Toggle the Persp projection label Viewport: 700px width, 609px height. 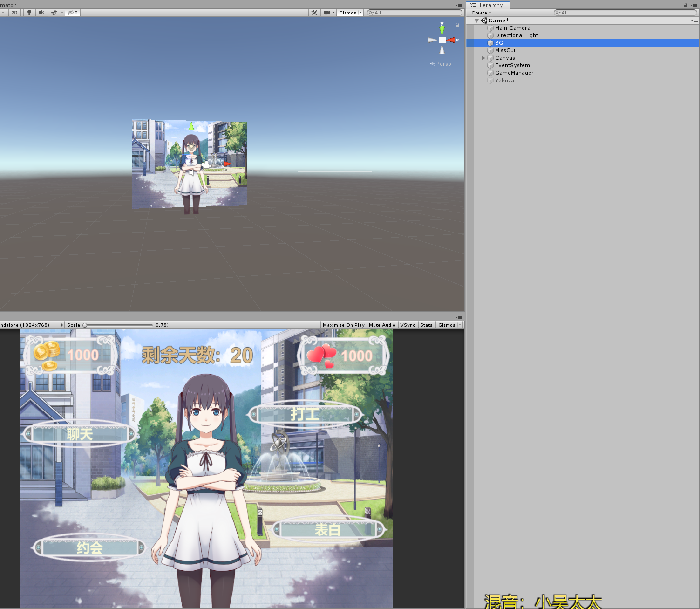(441, 64)
